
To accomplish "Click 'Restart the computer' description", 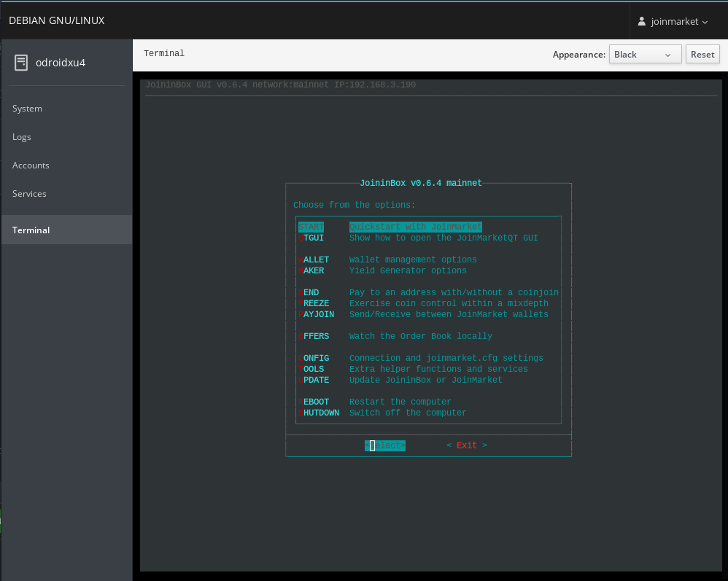I will pos(400,402).
